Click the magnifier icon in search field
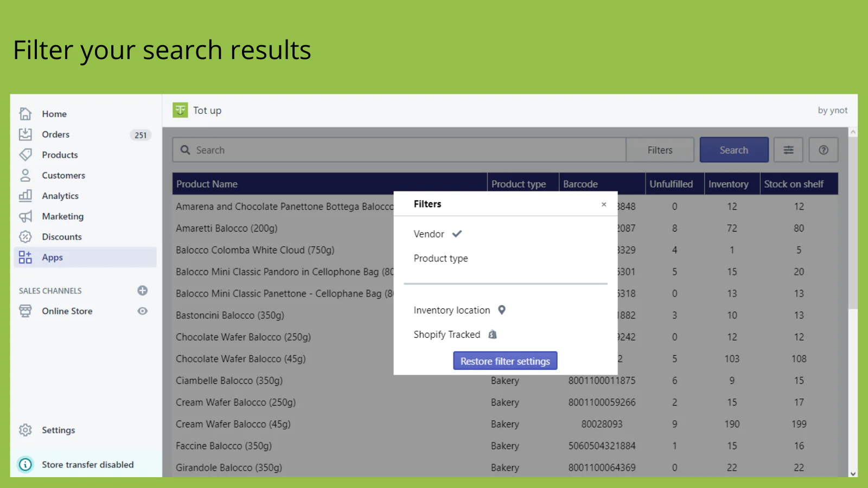 186,150
